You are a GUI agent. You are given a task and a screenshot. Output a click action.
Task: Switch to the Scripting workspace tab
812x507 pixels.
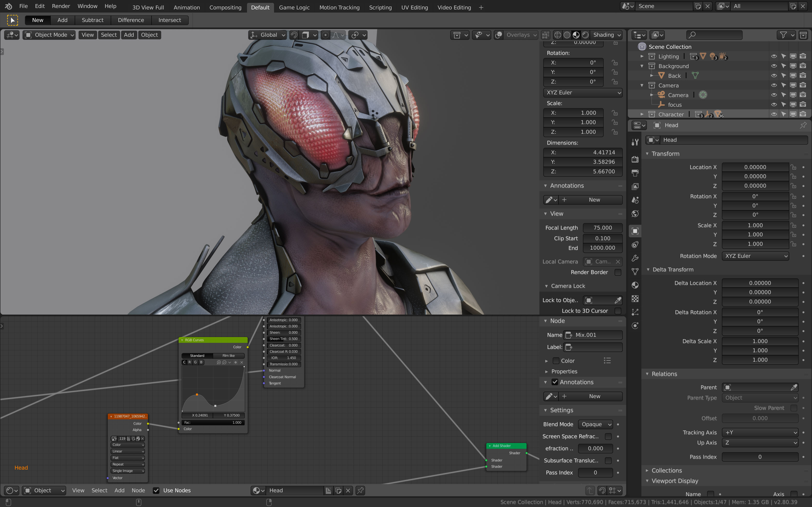[380, 7]
